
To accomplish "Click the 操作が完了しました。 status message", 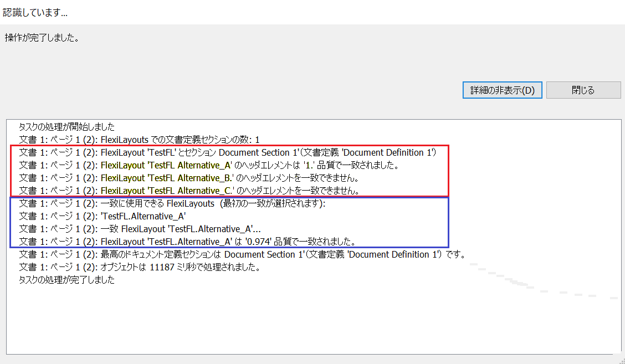I will click(42, 38).
